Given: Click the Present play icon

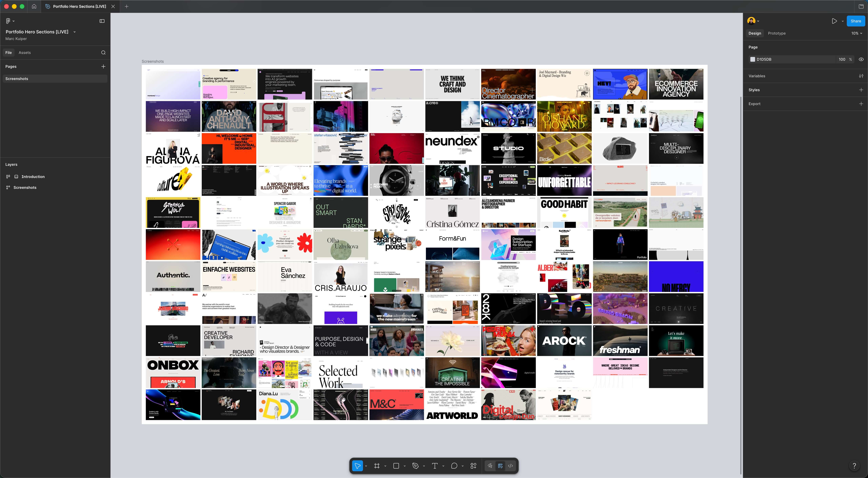Looking at the screenshot, I should click(834, 21).
